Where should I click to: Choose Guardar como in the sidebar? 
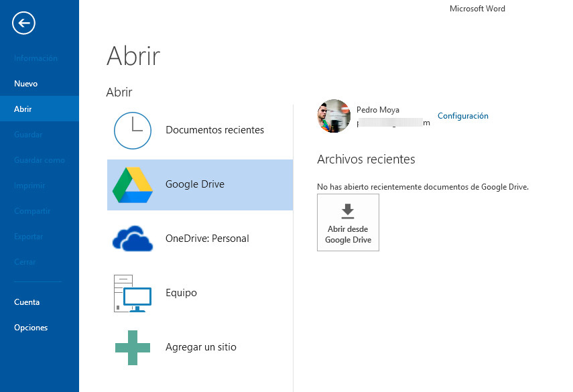pyautogui.click(x=39, y=160)
